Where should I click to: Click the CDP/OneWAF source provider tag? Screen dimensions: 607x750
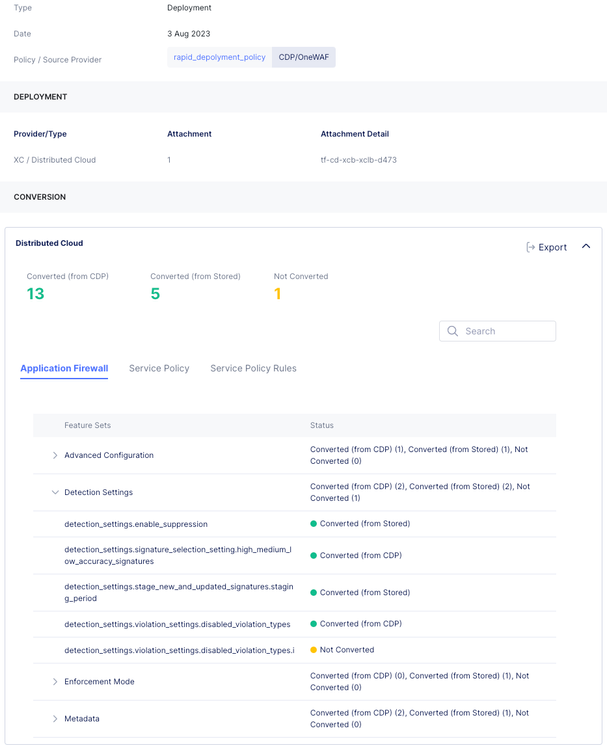pos(304,58)
